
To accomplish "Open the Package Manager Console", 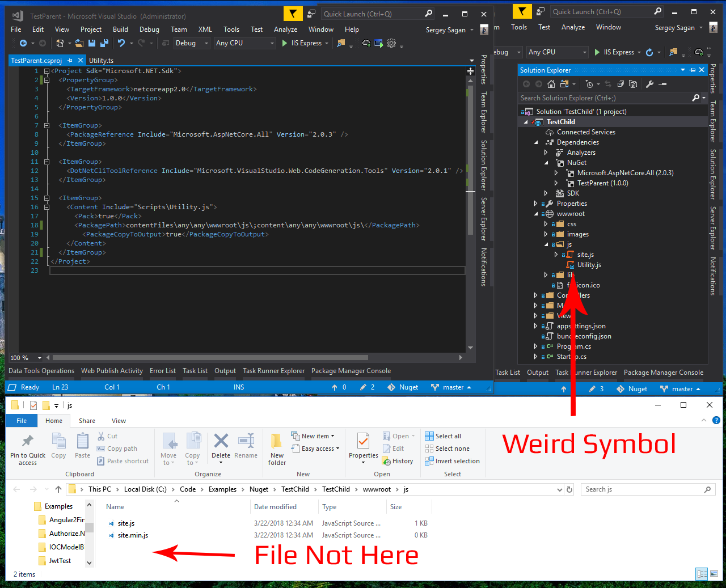I will click(x=351, y=370).
